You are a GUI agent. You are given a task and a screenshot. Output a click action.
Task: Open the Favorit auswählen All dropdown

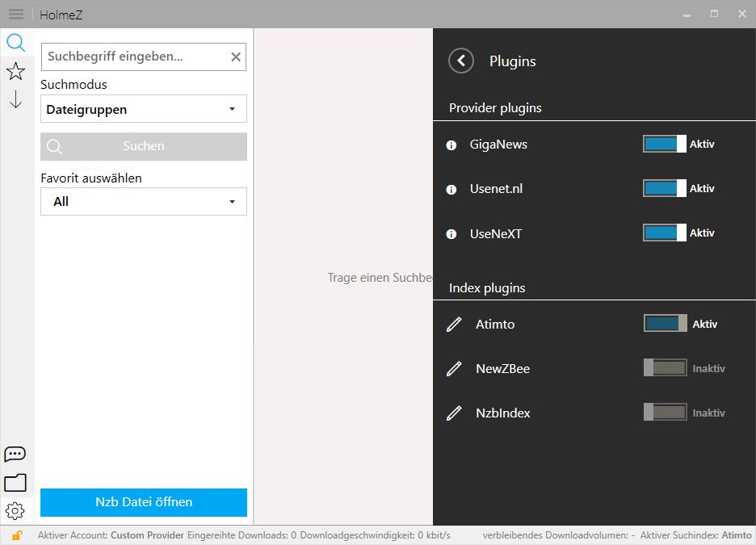144,201
